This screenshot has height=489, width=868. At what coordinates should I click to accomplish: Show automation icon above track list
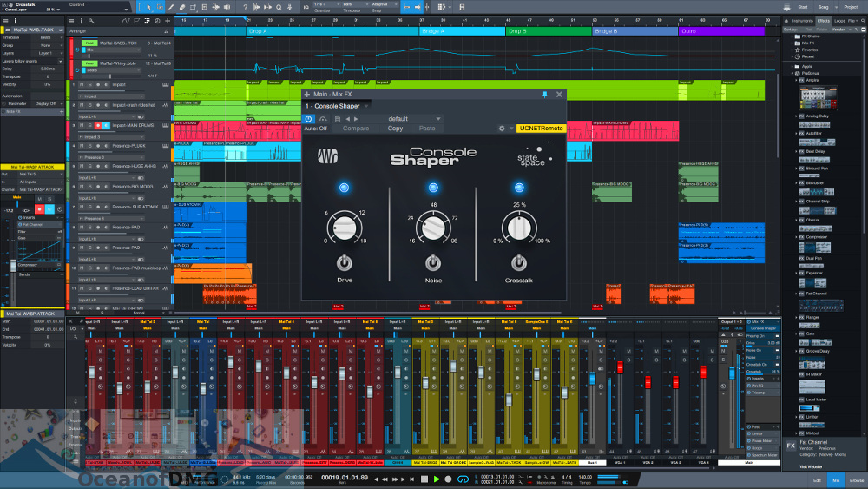tap(126, 21)
